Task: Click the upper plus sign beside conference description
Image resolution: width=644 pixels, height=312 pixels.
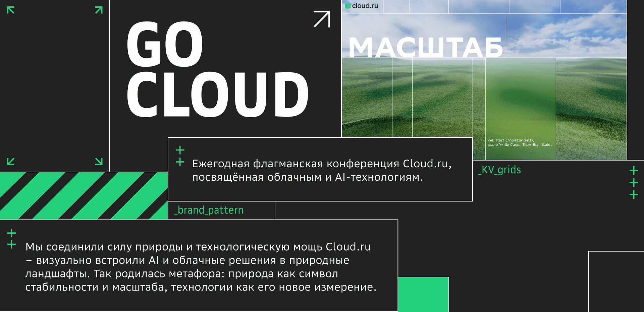Action: (180, 150)
